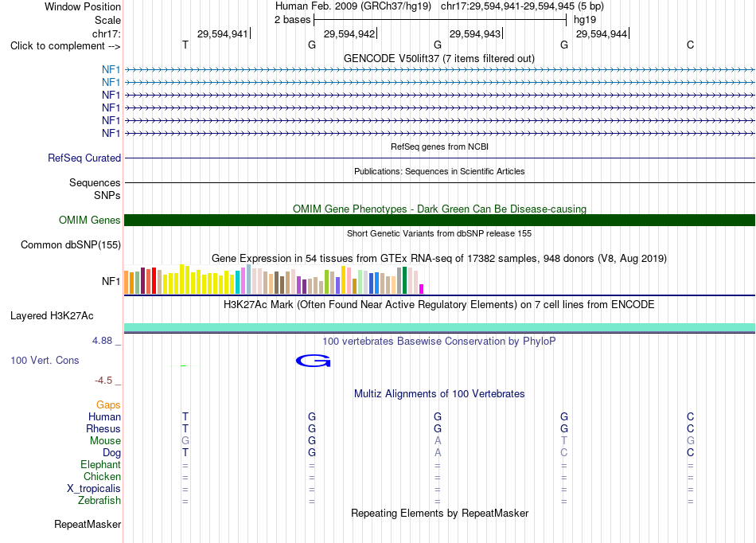The image size is (756, 543).
Task: Open the GENCODE V50lift37 track title
Action: pos(439,59)
